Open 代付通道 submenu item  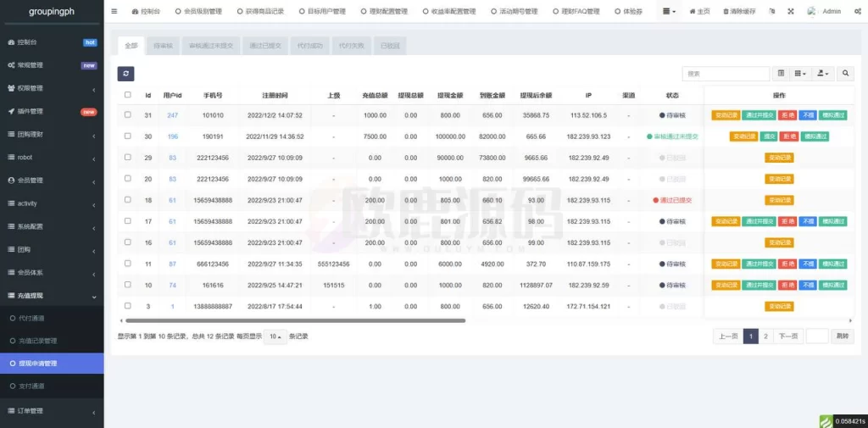(52, 319)
